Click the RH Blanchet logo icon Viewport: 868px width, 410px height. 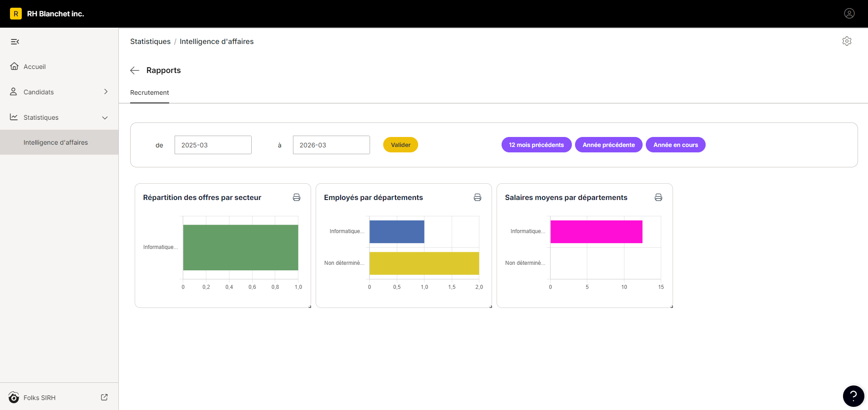16,14
